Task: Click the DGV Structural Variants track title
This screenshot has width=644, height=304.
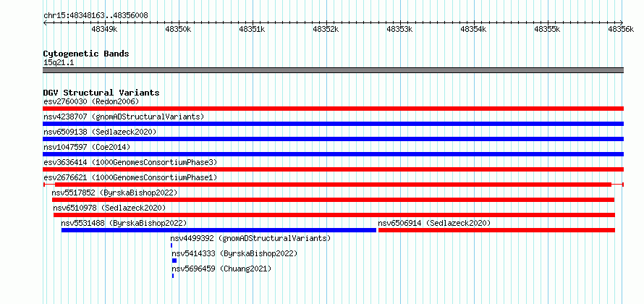Action: click(x=101, y=93)
